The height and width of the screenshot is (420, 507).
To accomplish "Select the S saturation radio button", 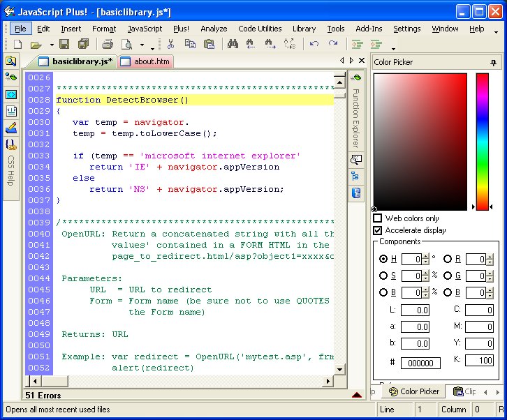I will [383, 276].
